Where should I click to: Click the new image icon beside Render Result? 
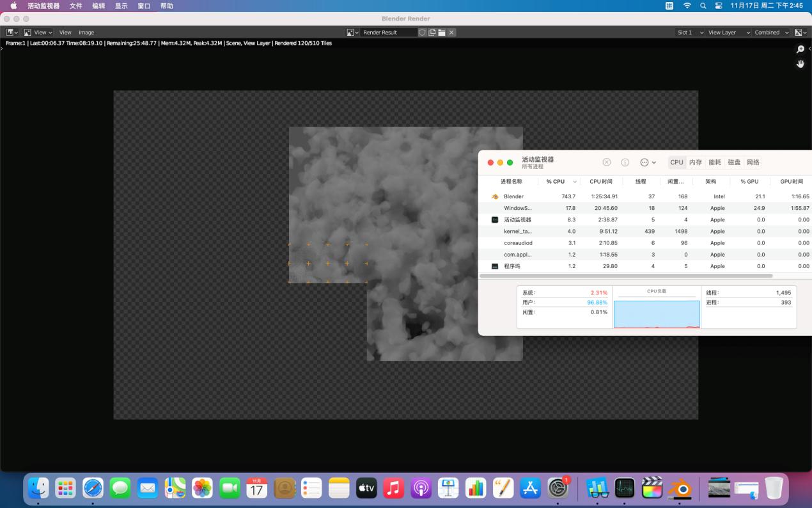click(432, 33)
